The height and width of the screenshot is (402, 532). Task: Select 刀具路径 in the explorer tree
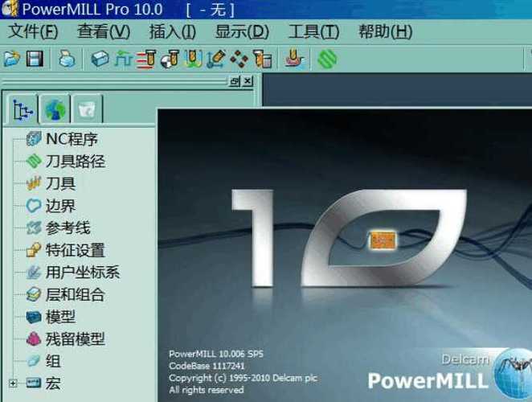tap(76, 162)
